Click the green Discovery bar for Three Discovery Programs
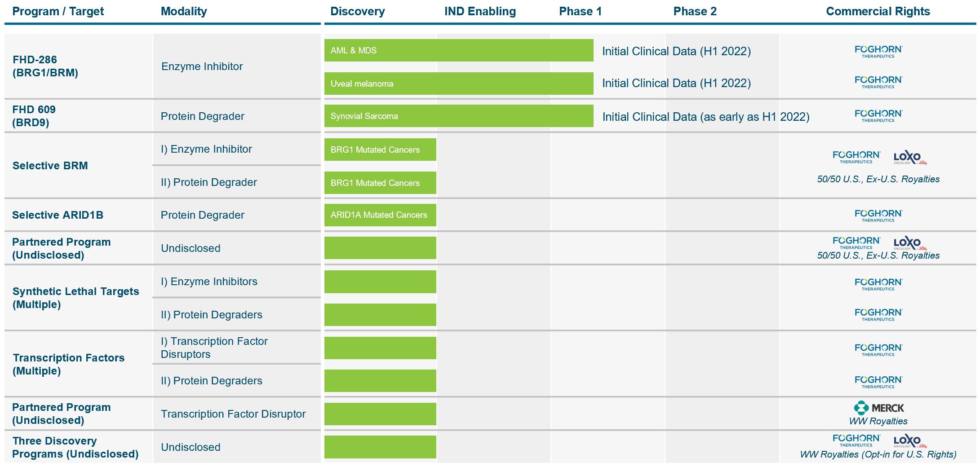Image resolution: width=980 pixels, height=467 pixels. (x=380, y=447)
